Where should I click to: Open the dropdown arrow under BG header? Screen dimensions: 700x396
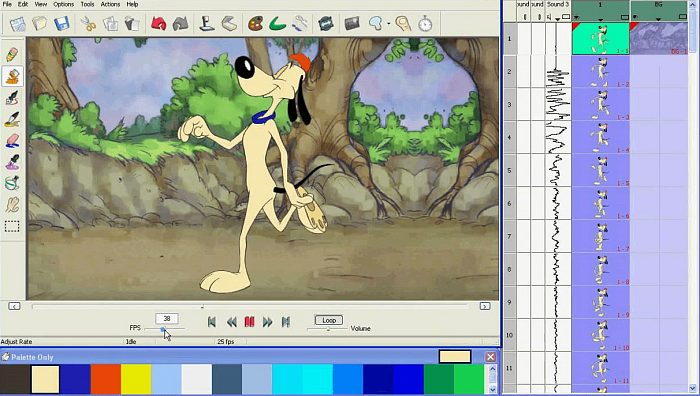pos(658,19)
